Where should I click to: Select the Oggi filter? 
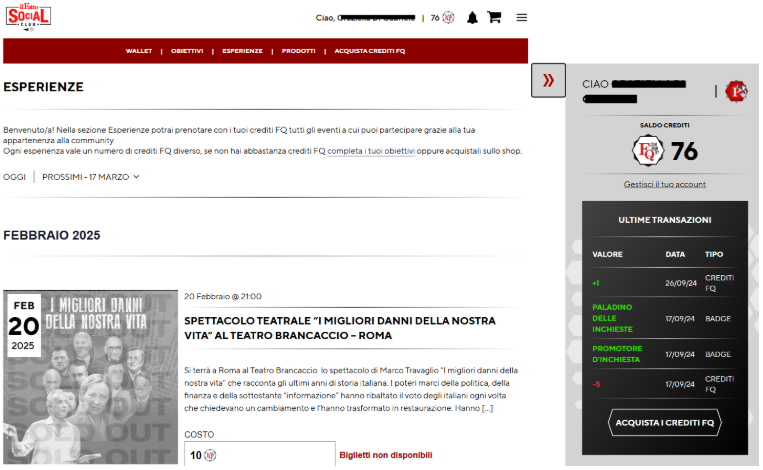pyautogui.click(x=15, y=177)
